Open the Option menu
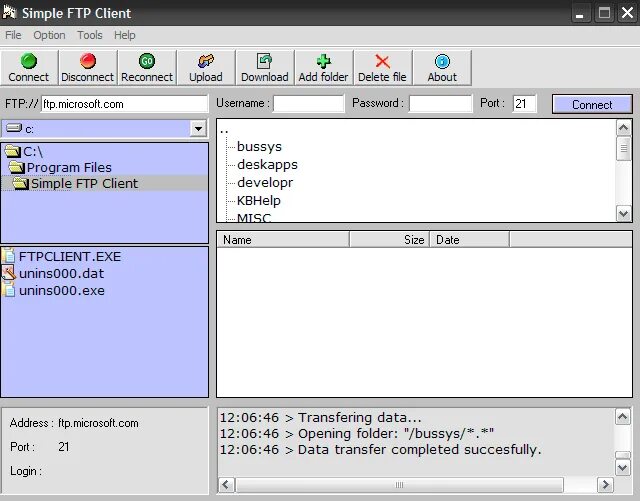Screen dimensions: 640x501 (49, 35)
